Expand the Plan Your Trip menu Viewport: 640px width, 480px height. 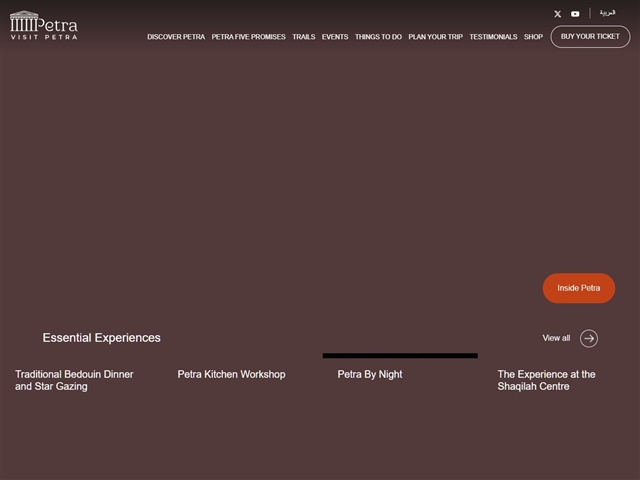pyautogui.click(x=435, y=37)
